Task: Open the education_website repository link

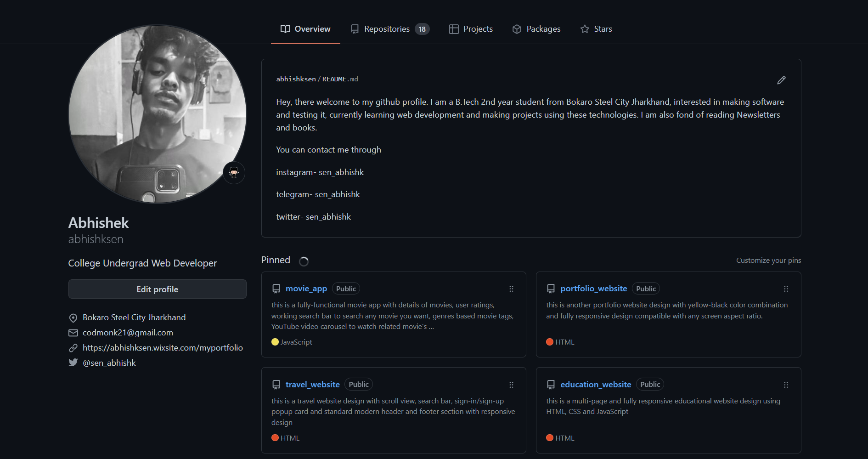Action: pyautogui.click(x=596, y=385)
